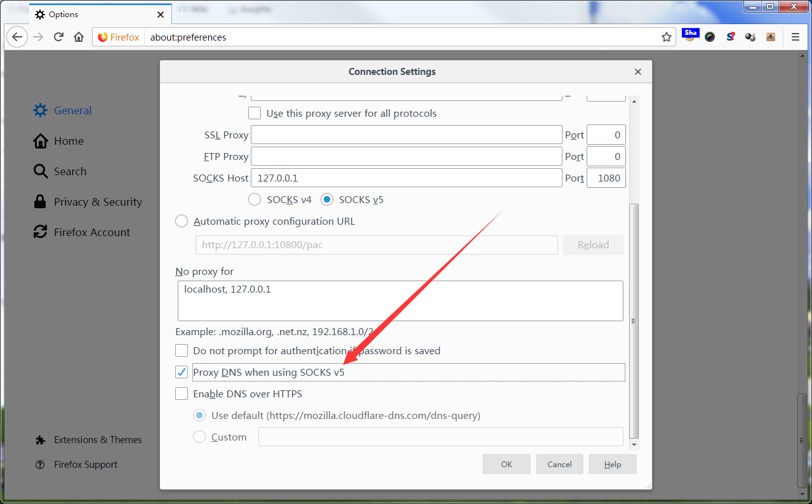This screenshot has width=812, height=504.
Task: Close the Options tab
Action: (161, 14)
